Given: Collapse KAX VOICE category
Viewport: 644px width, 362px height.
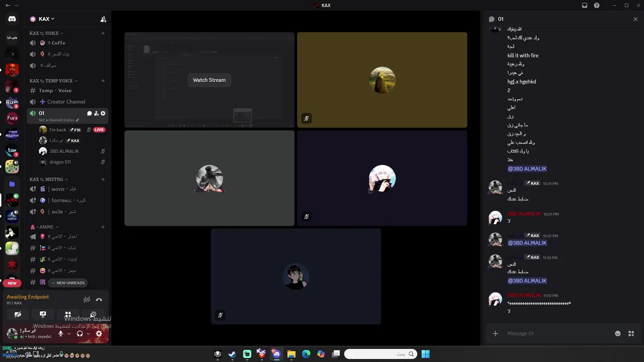Looking at the screenshot, I should coord(46,33).
